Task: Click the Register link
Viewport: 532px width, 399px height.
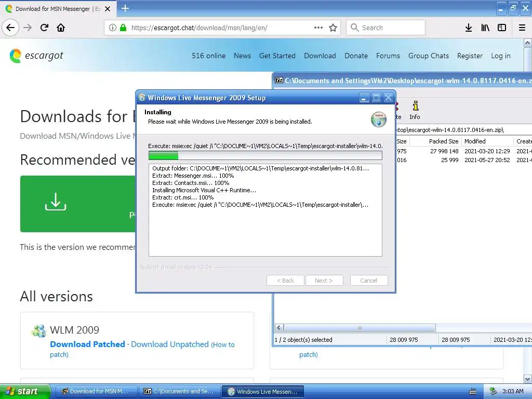Action: click(x=470, y=56)
